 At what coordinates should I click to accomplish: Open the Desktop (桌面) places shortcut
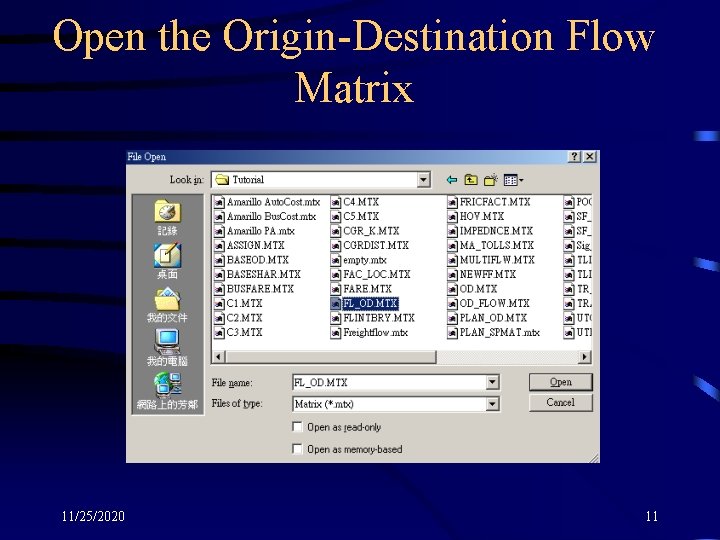click(x=167, y=261)
